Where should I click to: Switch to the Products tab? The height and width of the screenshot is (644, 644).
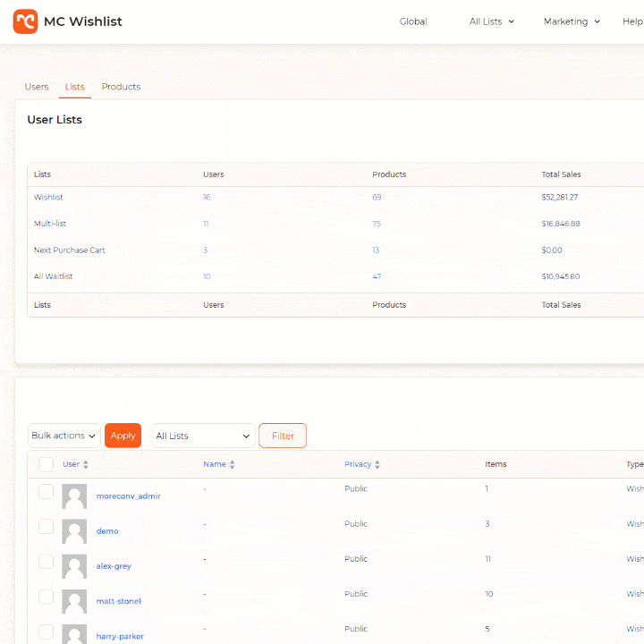tap(121, 87)
